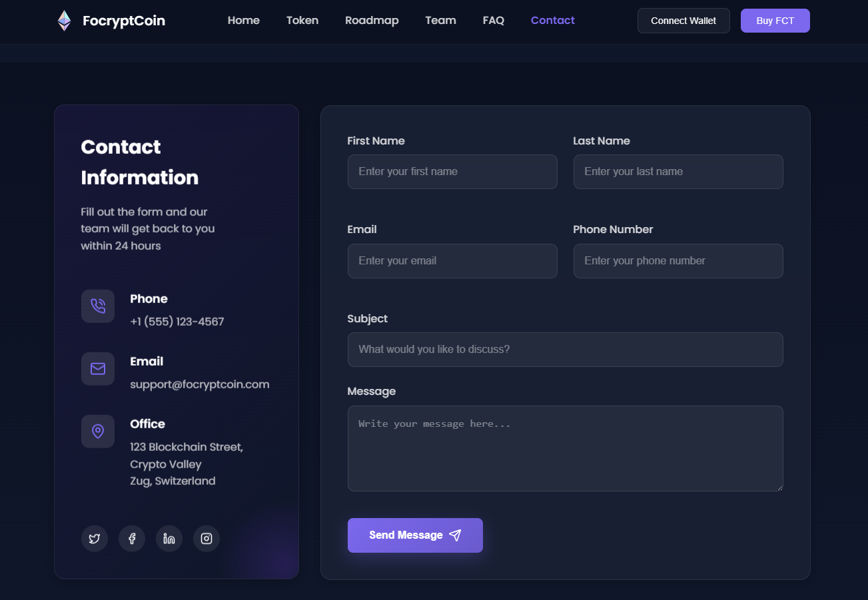The image size is (868, 600).
Task: Submit with the Send Message button
Action: click(415, 535)
